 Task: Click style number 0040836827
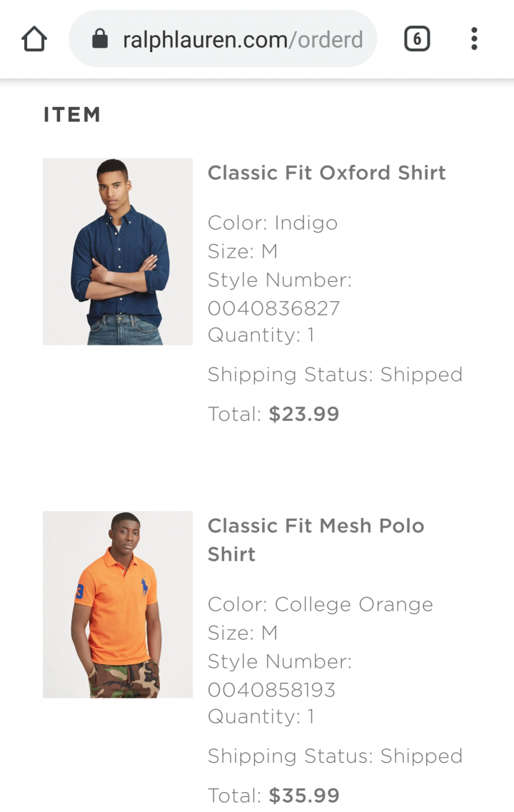(273, 309)
